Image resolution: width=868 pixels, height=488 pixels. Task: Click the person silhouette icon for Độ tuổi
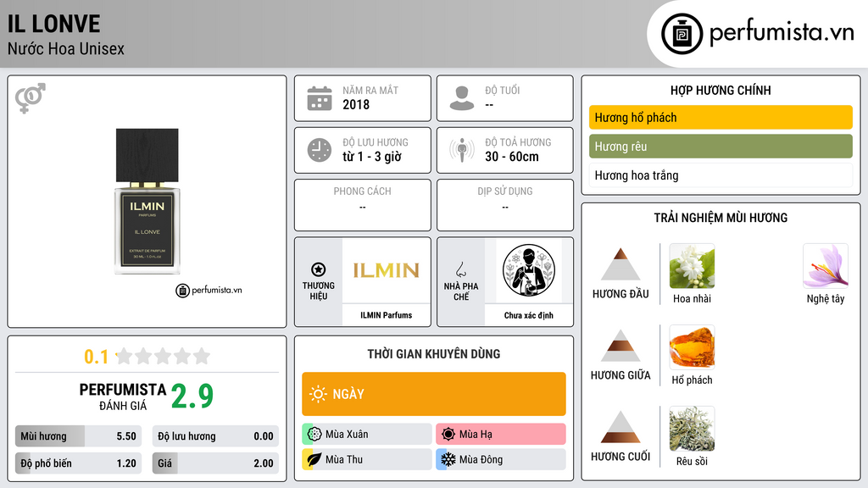462,98
